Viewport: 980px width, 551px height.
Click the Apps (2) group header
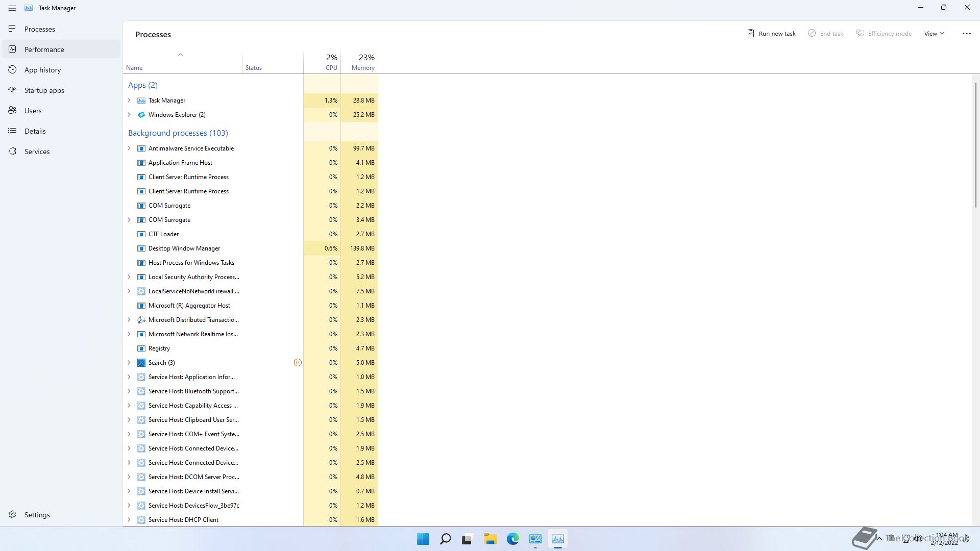click(x=143, y=85)
